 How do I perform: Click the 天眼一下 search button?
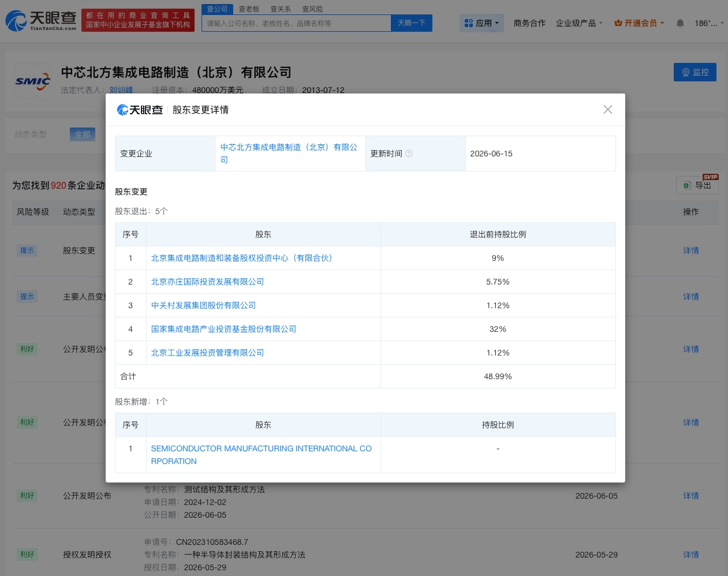point(411,23)
